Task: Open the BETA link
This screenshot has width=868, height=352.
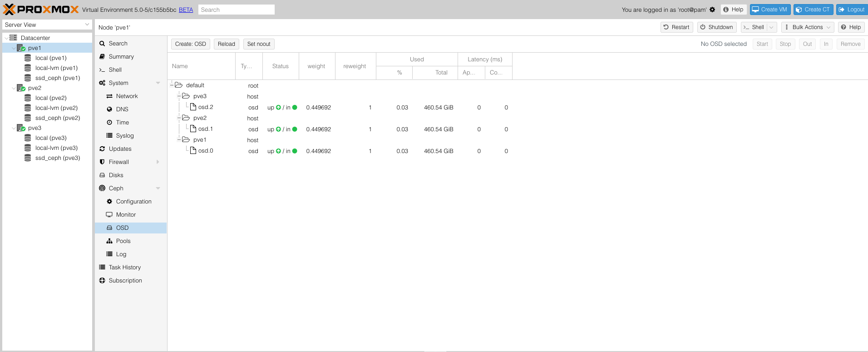Action: [186, 10]
